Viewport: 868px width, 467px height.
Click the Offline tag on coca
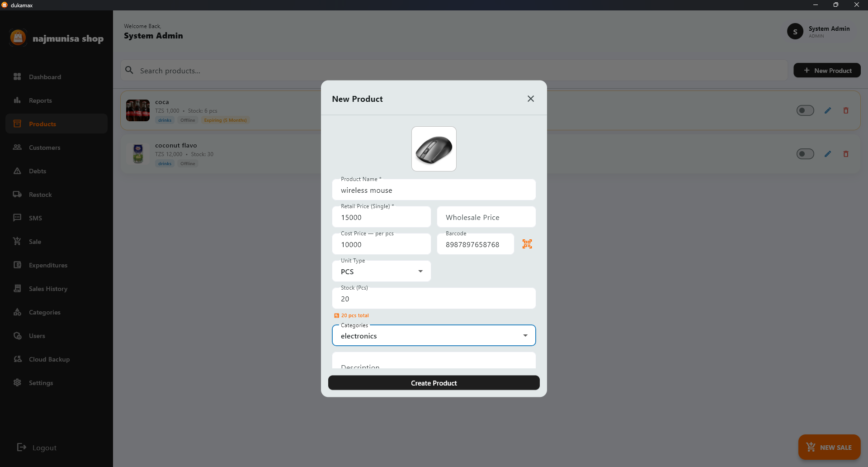(188, 120)
